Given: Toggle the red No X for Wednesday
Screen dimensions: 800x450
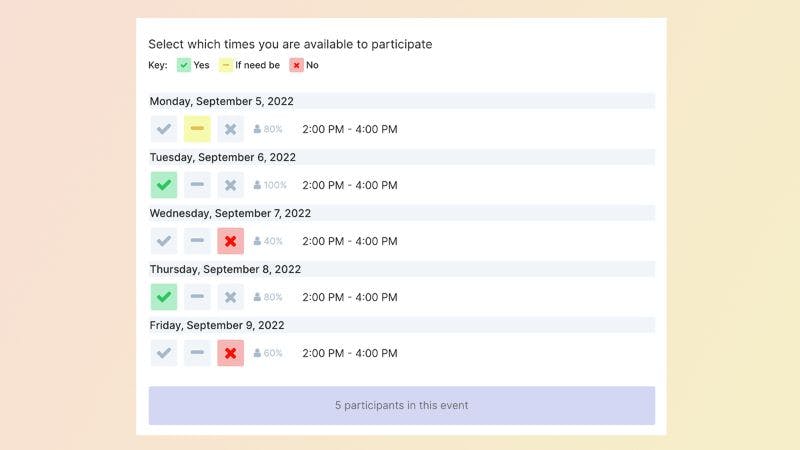Looking at the screenshot, I should click(231, 241).
